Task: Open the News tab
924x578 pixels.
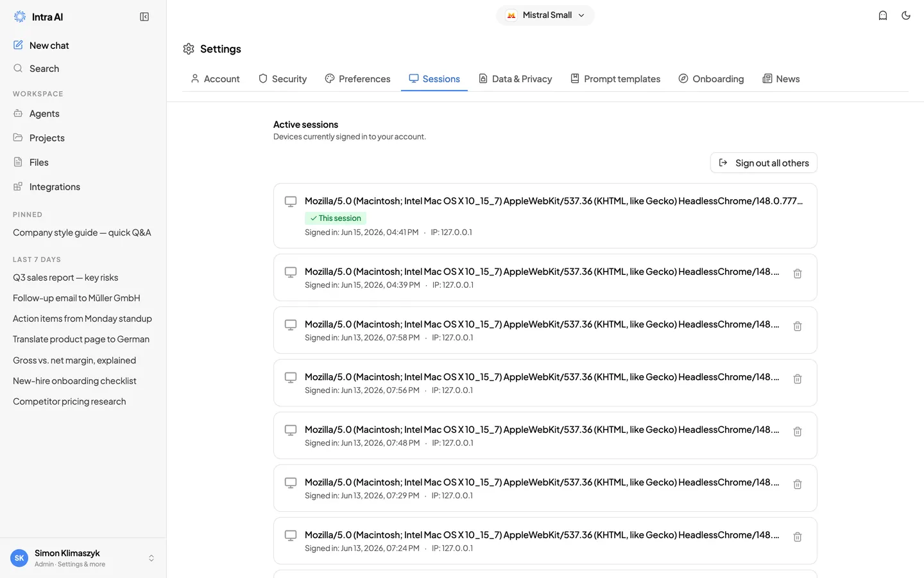Action: [x=781, y=79]
